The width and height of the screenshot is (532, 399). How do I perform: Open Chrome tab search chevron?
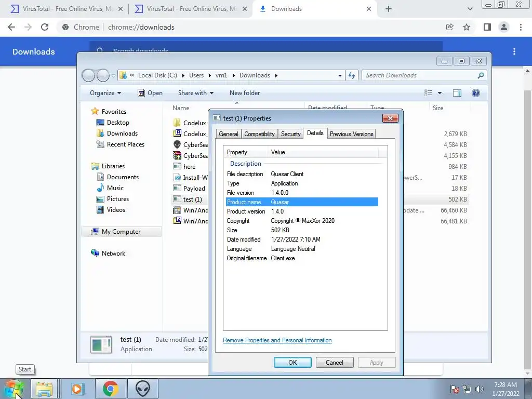coord(470,9)
